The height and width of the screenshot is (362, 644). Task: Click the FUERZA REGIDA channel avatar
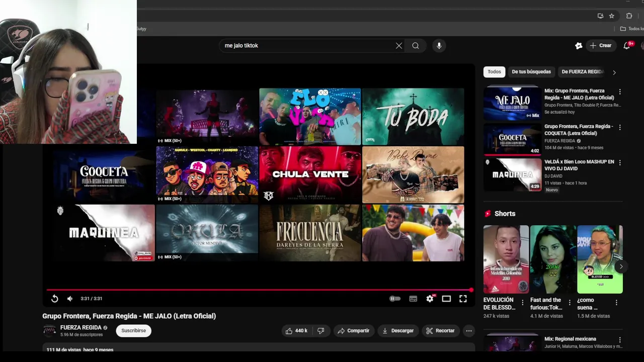coord(49,331)
